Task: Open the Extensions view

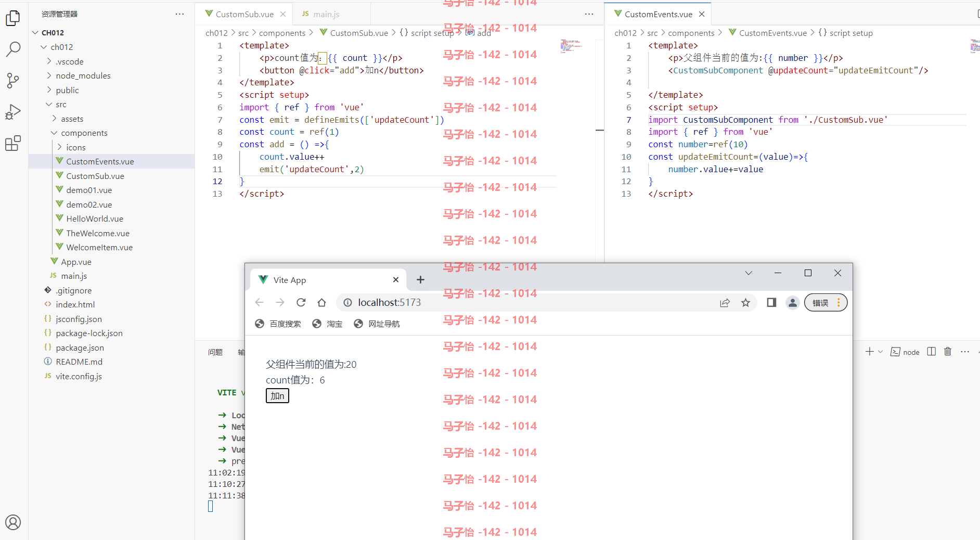Action: (13, 143)
